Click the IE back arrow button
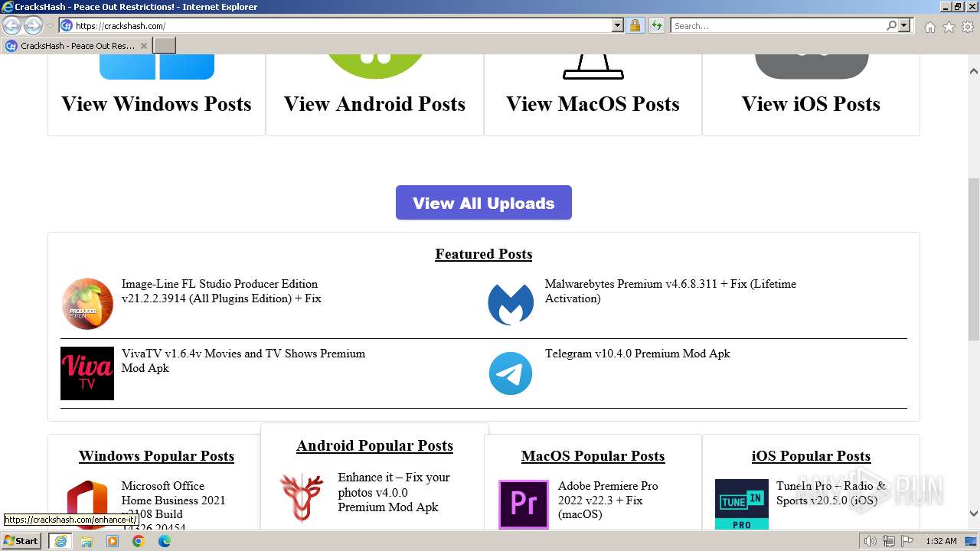The height and width of the screenshot is (551, 980). [x=11, y=25]
